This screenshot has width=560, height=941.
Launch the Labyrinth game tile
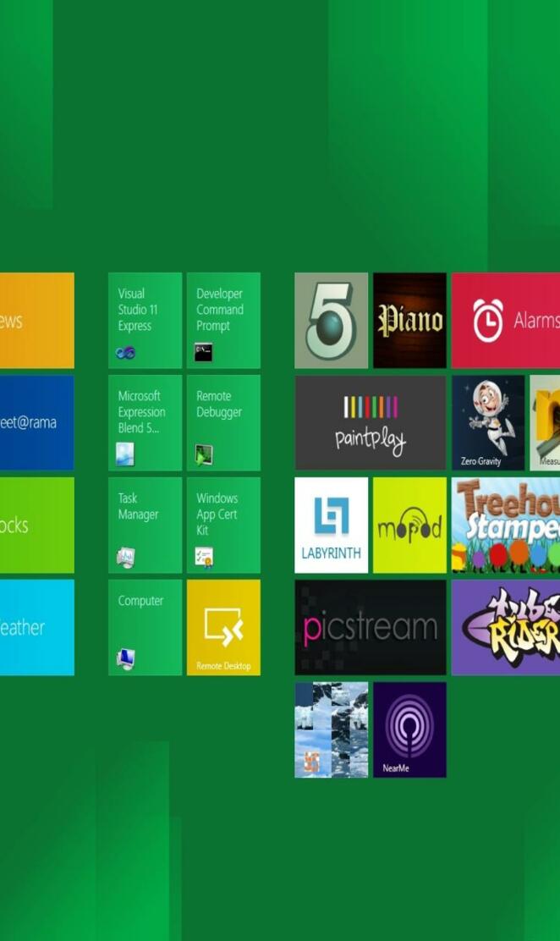pyautogui.click(x=332, y=526)
